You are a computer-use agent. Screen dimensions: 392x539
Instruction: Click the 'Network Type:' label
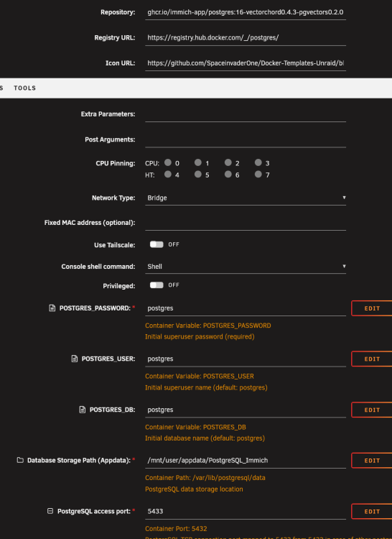click(113, 198)
